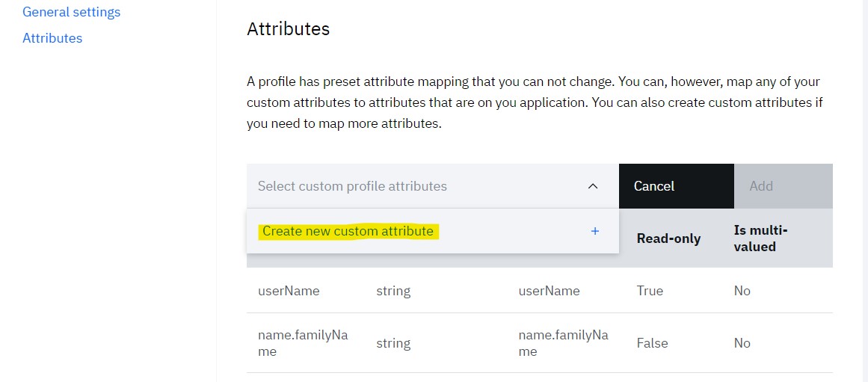The image size is (868, 382).
Task: Click the greyed-out Add button
Action: click(761, 186)
